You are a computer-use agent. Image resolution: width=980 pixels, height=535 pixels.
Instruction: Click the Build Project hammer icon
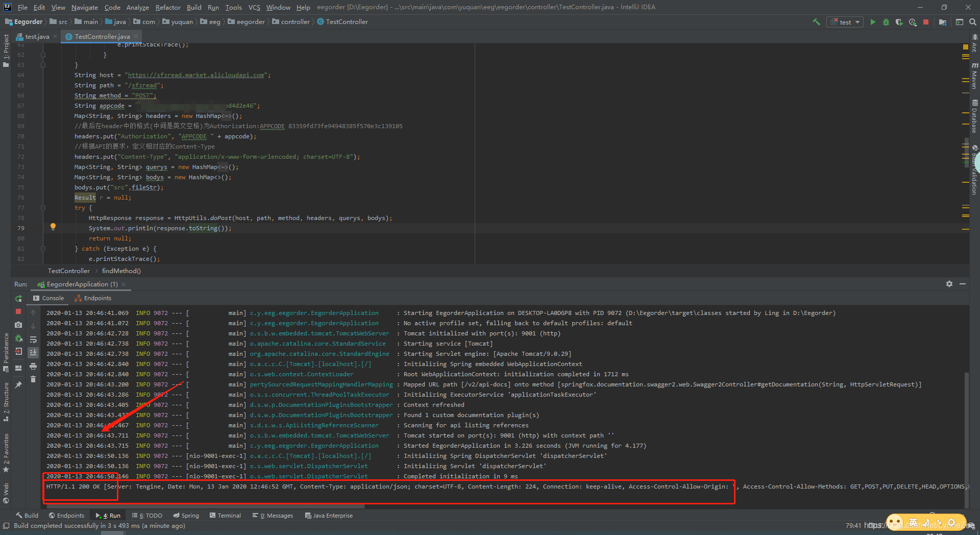816,22
